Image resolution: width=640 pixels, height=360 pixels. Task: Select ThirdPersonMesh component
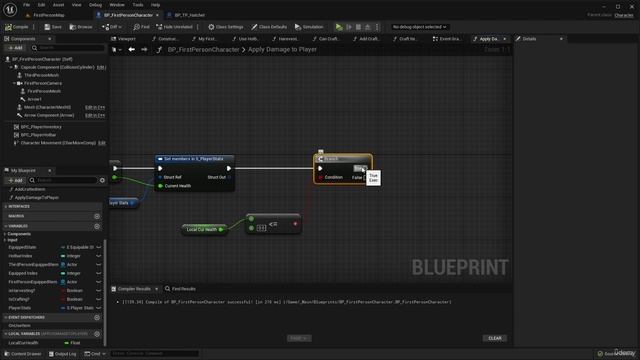(41, 75)
